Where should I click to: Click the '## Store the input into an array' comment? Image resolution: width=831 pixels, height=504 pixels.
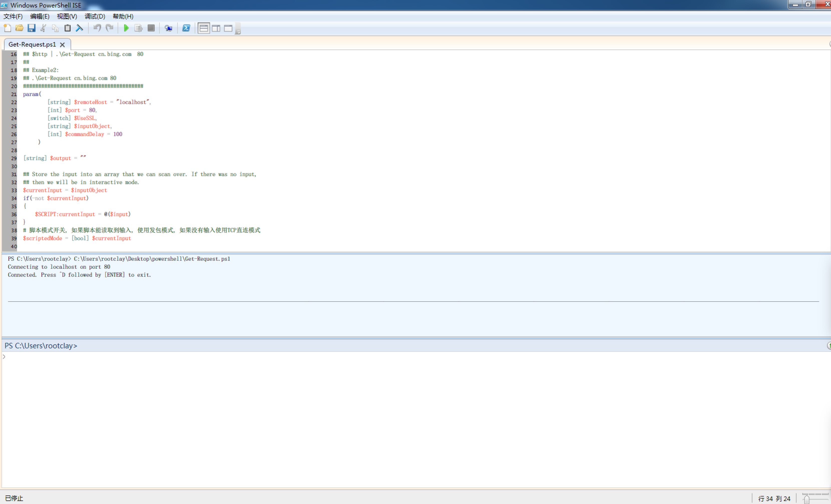click(140, 174)
